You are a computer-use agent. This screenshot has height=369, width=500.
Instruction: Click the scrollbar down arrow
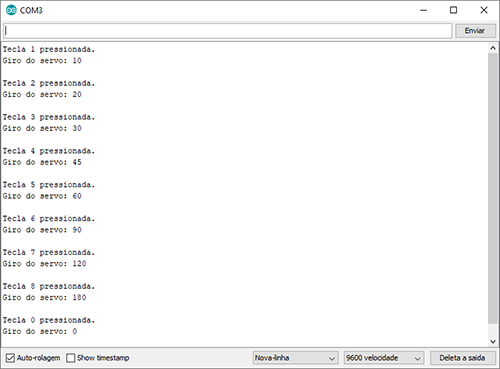pyautogui.click(x=493, y=341)
